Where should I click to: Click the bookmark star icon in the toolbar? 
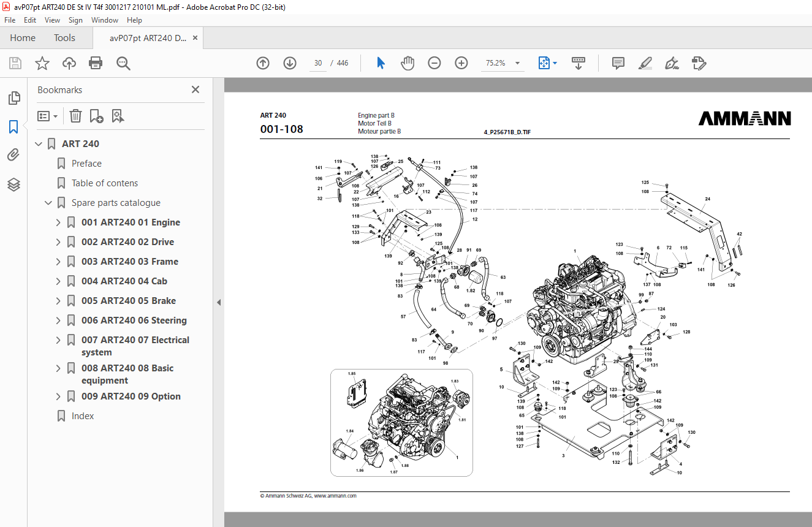tap(42, 63)
